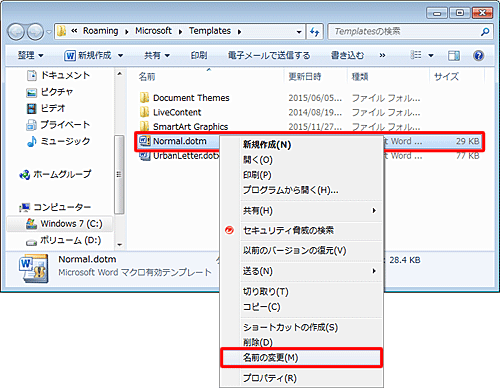This screenshot has height=388, width=500.
Task: Click the red security scan icon in menu
Action: 229,230
